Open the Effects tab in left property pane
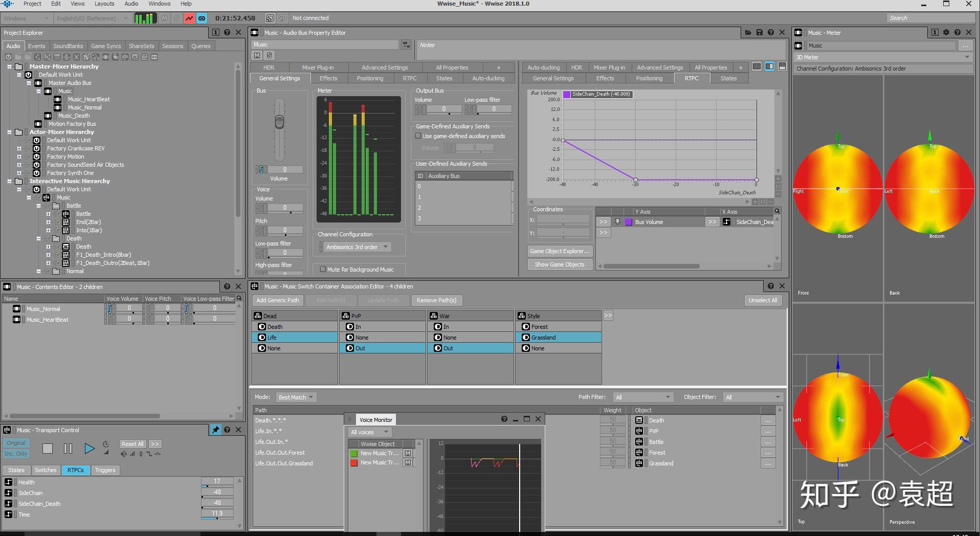This screenshot has height=536, width=980. (328, 78)
